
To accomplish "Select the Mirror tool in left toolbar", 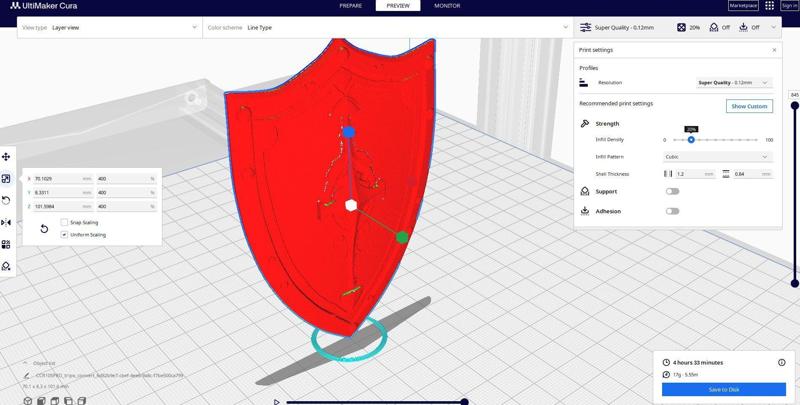I will [6, 222].
